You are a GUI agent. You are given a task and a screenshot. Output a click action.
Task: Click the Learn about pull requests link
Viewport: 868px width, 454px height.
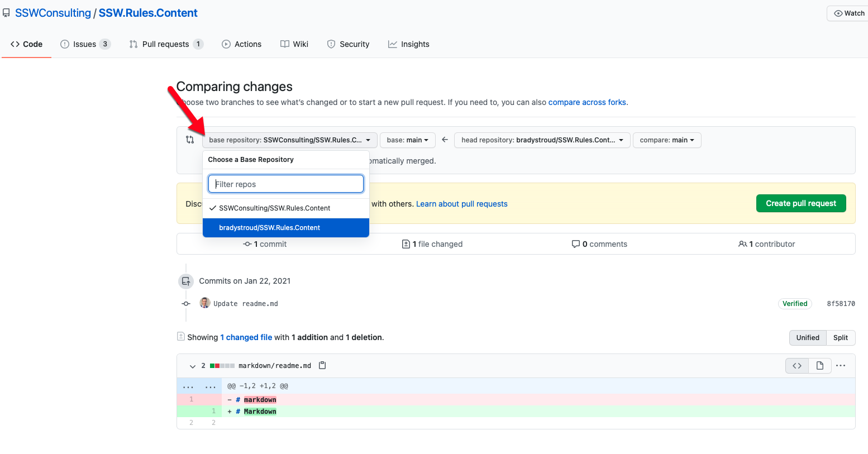462,204
